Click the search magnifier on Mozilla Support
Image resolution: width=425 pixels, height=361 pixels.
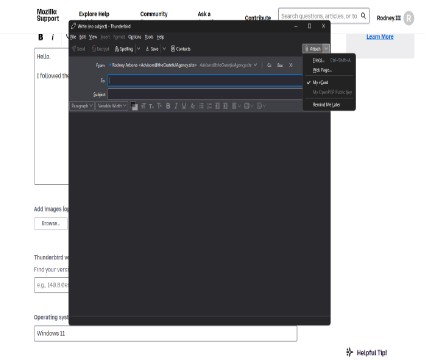coord(363,16)
